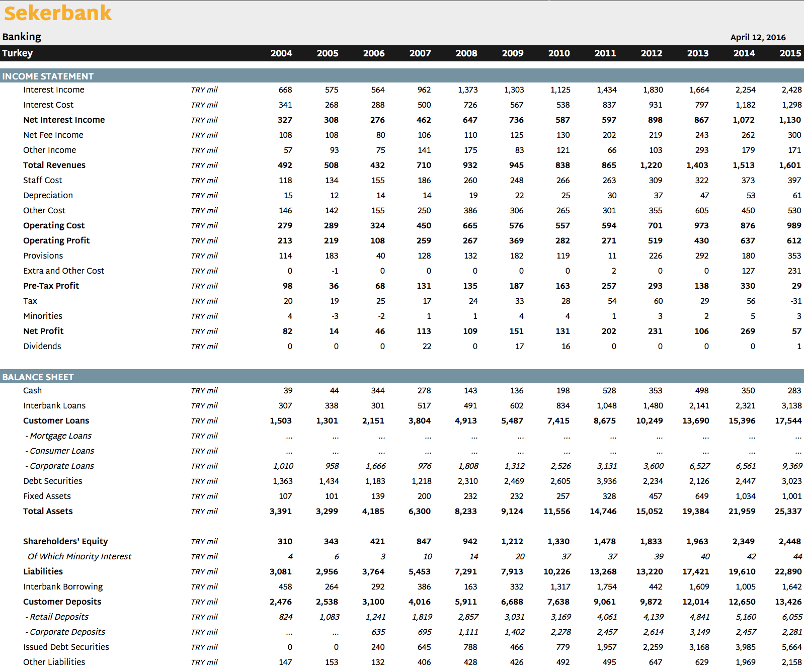Select Interbank Borrowing 2011 value 1,754
The width and height of the screenshot is (804, 672).
(x=607, y=586)
